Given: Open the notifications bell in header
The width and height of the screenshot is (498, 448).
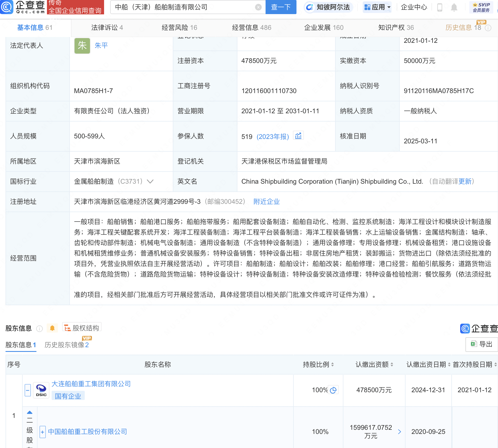Looking at the screenshot, I should coord(454,7).
